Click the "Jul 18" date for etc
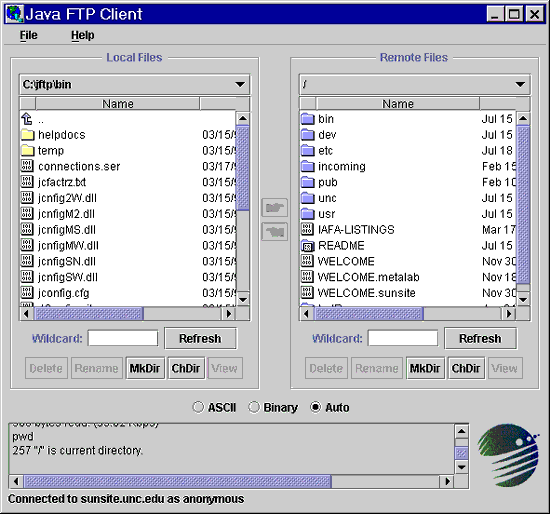Screen dimensions: 550x514 pos(497,151)
